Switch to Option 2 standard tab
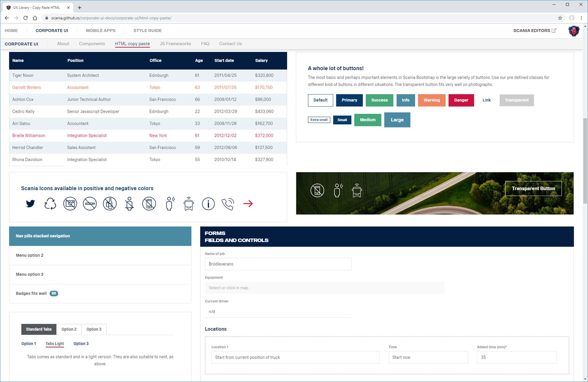 tap(69, 329)
